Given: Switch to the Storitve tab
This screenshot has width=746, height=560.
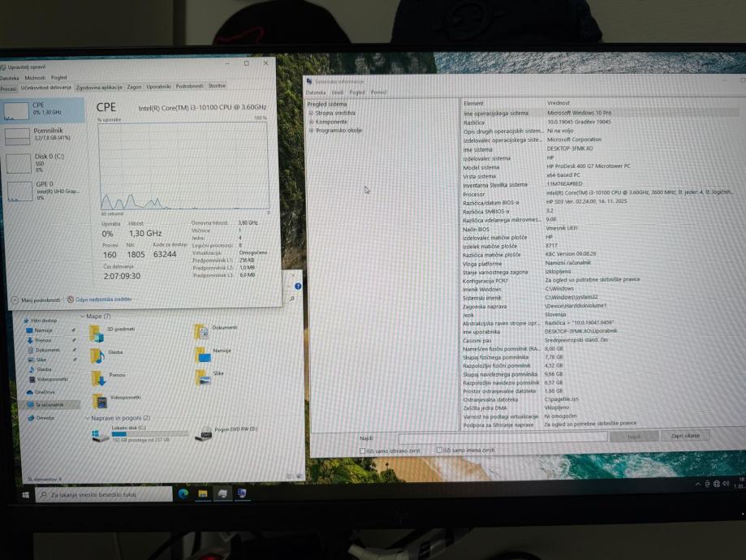Looking at the screenshot, I should coord(217,86).
